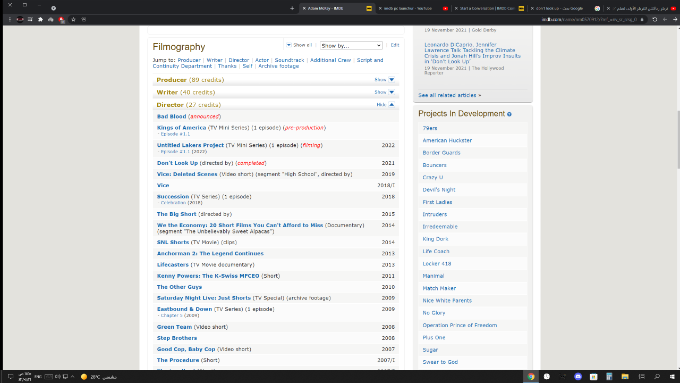Open the weather widget showing 20°C

(x=99, y=377)
